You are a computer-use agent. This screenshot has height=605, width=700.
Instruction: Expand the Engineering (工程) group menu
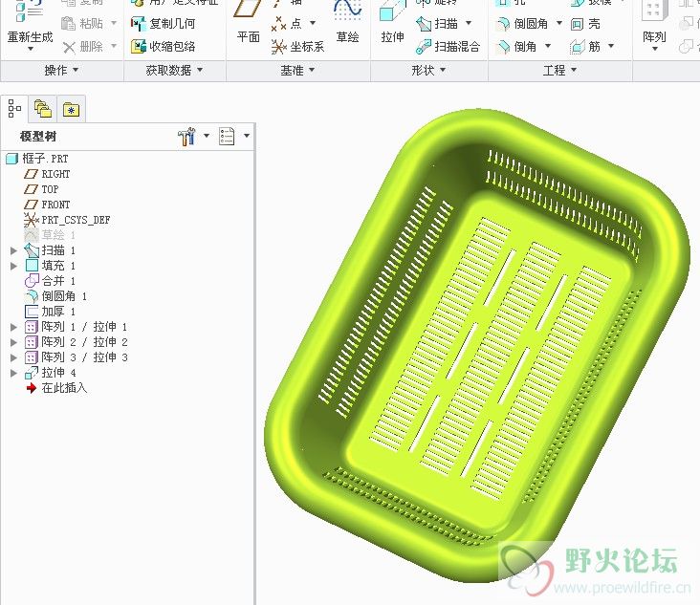tap(559, 70)
